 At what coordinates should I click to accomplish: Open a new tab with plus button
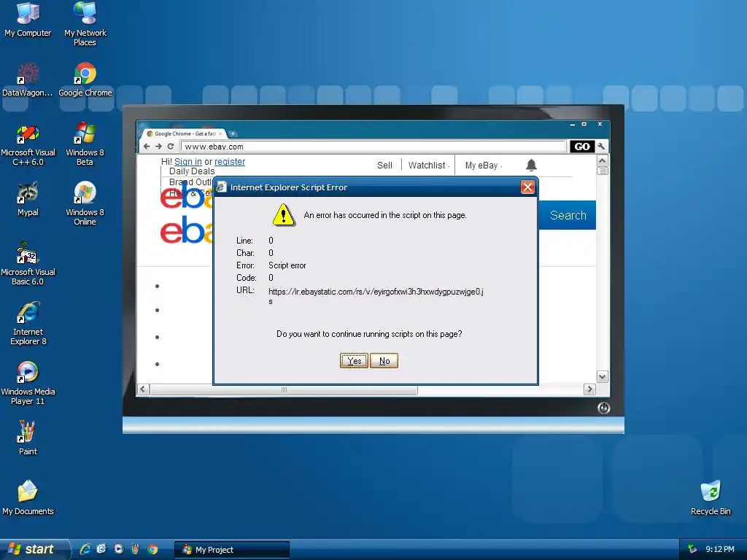tap(233, 134)
